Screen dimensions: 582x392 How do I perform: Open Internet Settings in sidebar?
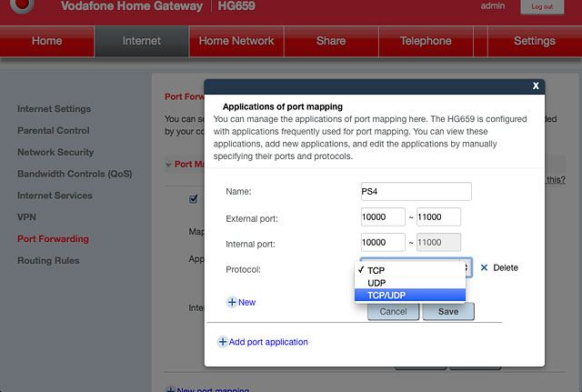pyautogui.click(x=55, y=109)
